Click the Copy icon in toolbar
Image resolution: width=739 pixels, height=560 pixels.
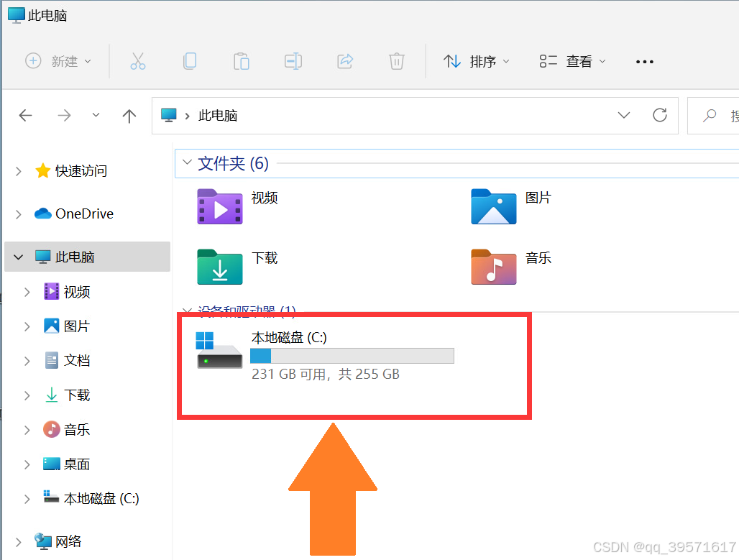[190, 61]
